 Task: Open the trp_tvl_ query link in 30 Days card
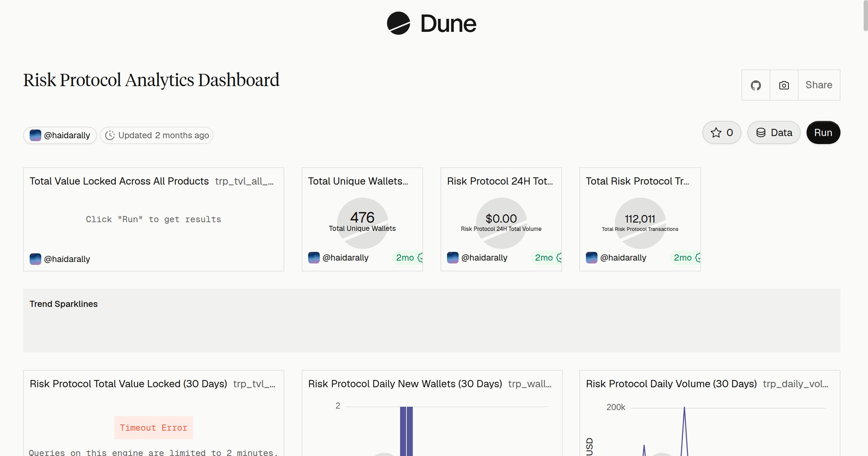(x=254, y=384)
